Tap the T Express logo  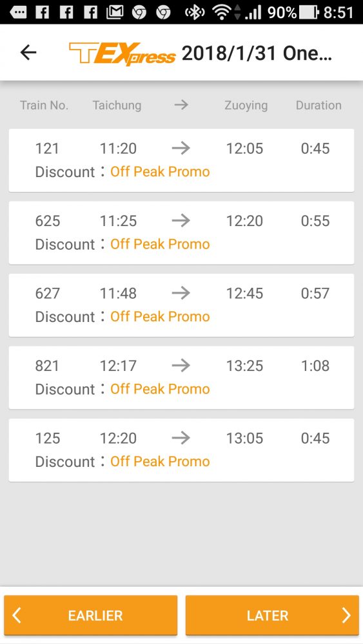(123, 54)
